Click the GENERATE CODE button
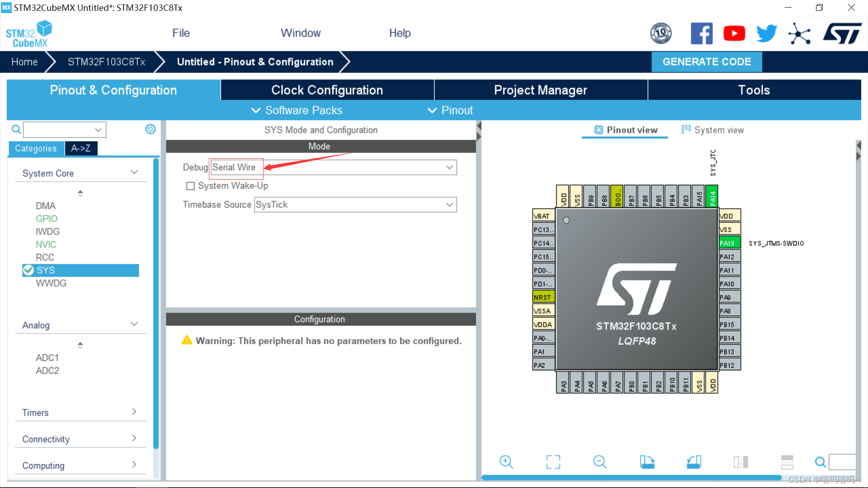 (707, 62)
